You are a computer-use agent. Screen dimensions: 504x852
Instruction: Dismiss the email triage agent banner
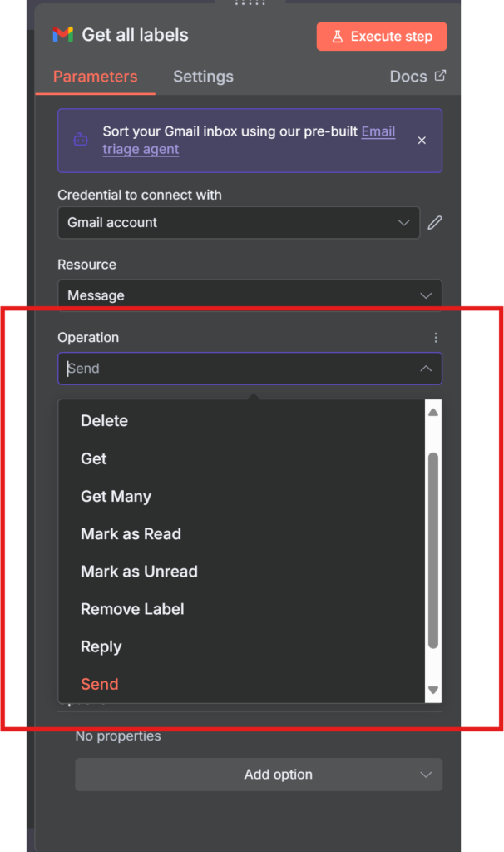[422, 141]
